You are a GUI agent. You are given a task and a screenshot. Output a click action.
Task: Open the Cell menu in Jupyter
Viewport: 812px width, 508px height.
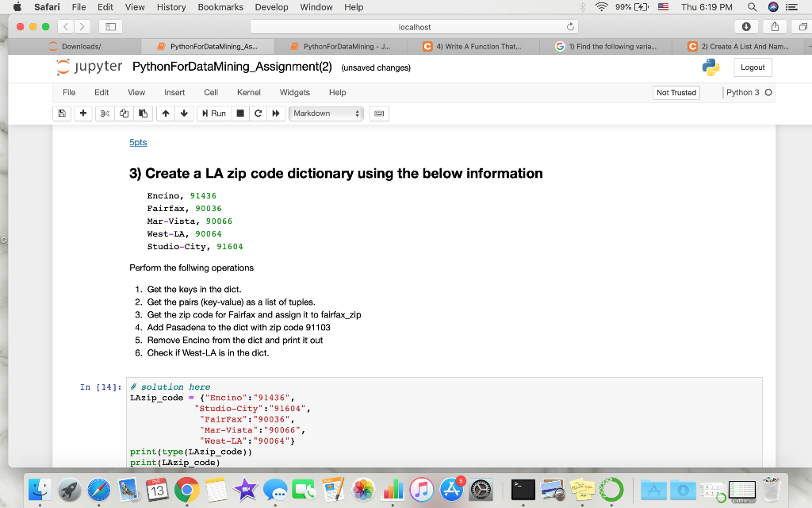click(x=211, y=92)
